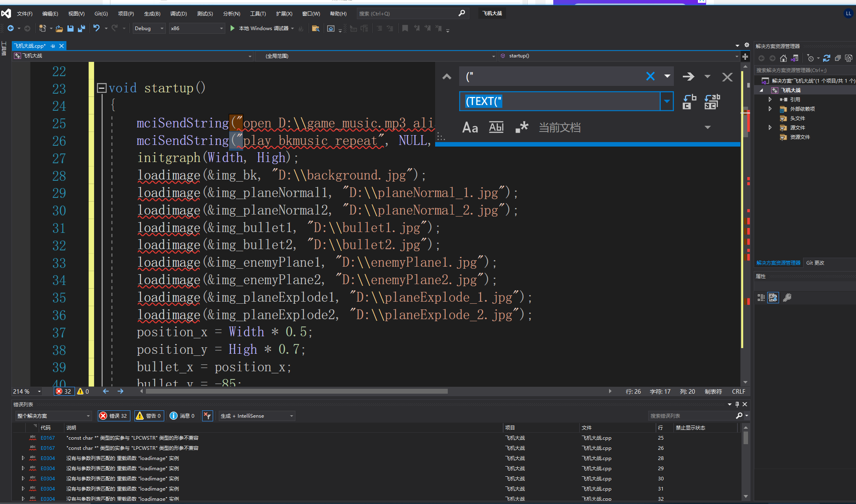Switch to the Git 更改 tab
Image resolution: width=856 pixels, height=504 pixels.
pos(815,263)
